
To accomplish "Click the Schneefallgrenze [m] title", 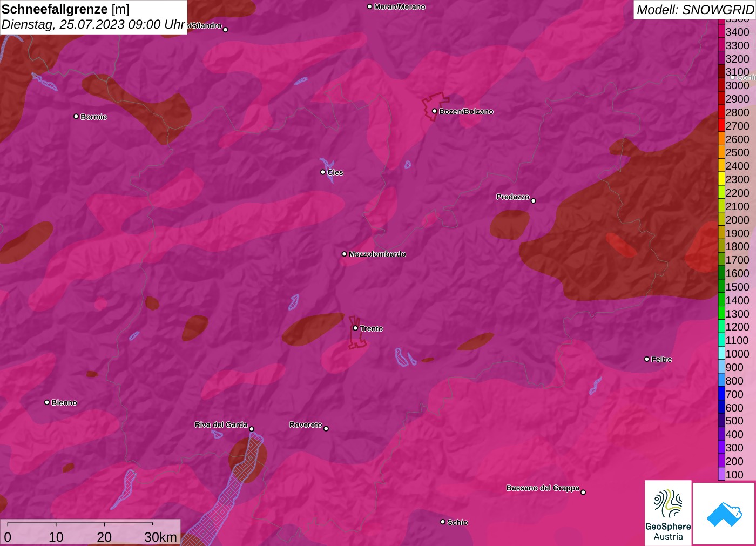I will [x=65, y=9].
